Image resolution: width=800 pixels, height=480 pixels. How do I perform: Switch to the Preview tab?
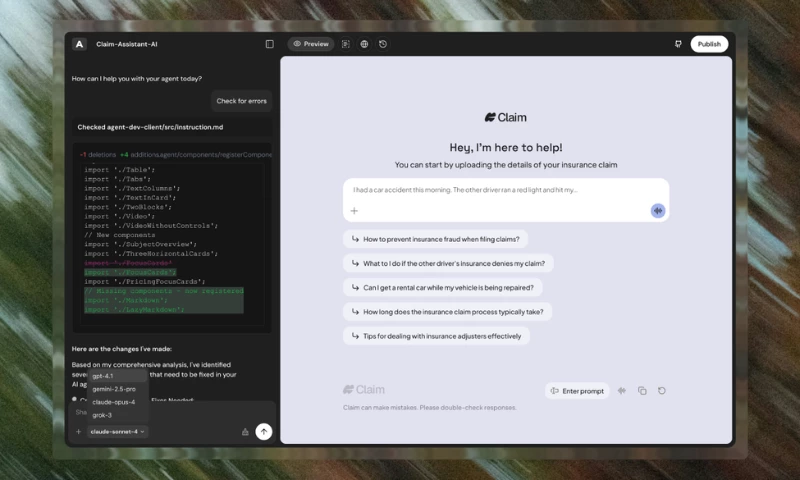point(311,44)
